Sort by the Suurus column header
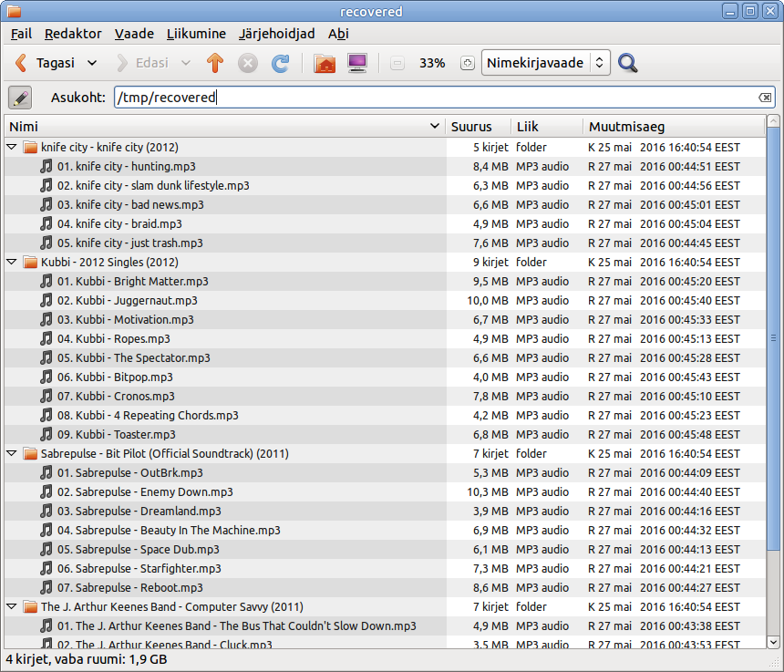Screen dimensions: 784x672 tap(479, 127)
